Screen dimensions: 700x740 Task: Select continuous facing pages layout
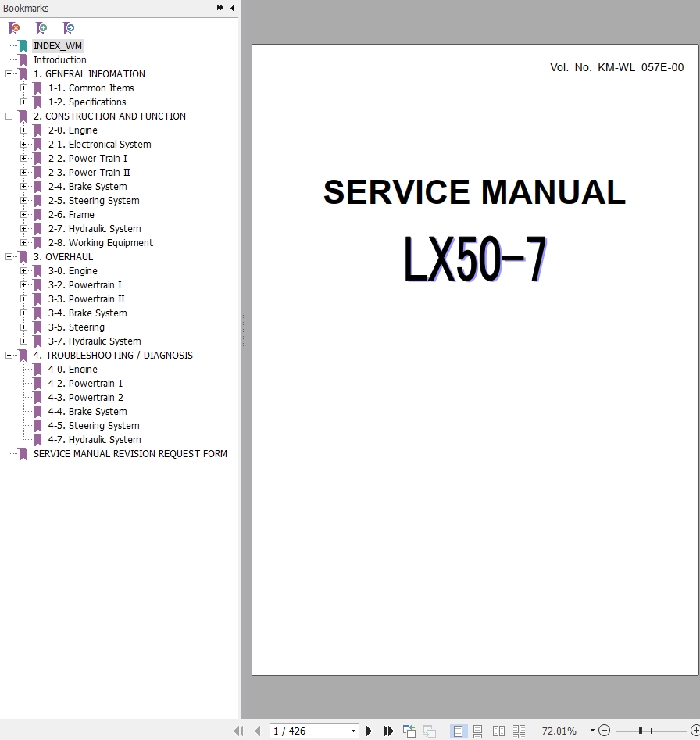[519, 731]
